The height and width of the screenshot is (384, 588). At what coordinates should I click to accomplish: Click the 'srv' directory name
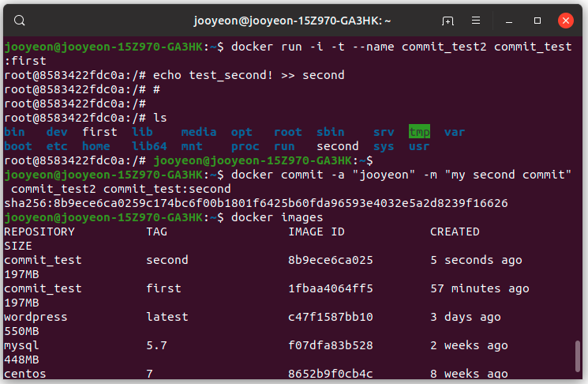[x=384, y=132]
